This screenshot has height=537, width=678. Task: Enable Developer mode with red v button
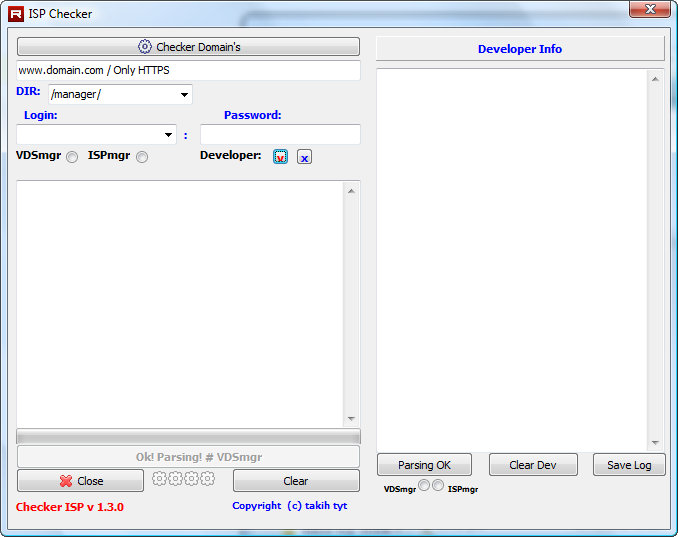click(x=281, y=157)
